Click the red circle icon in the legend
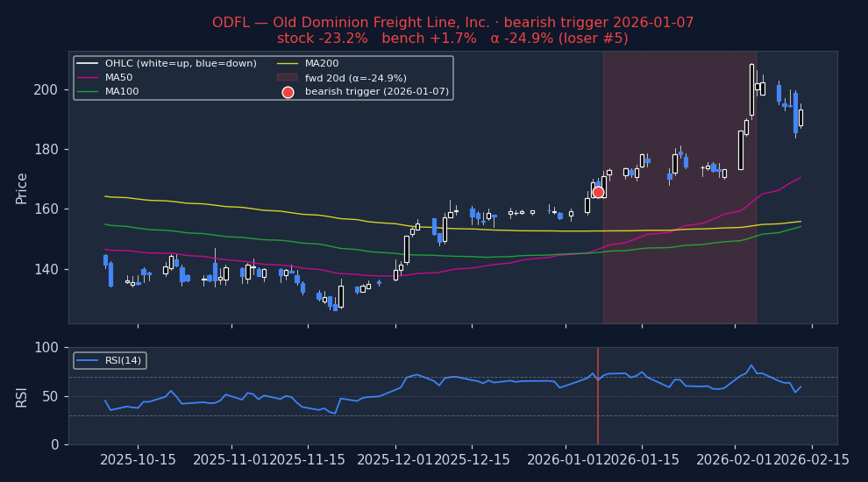 click(288, 92)
